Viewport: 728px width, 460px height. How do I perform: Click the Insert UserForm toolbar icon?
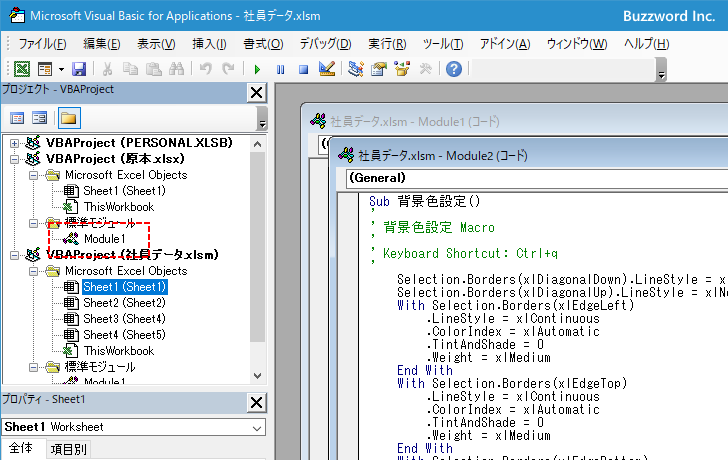(45, 69)
